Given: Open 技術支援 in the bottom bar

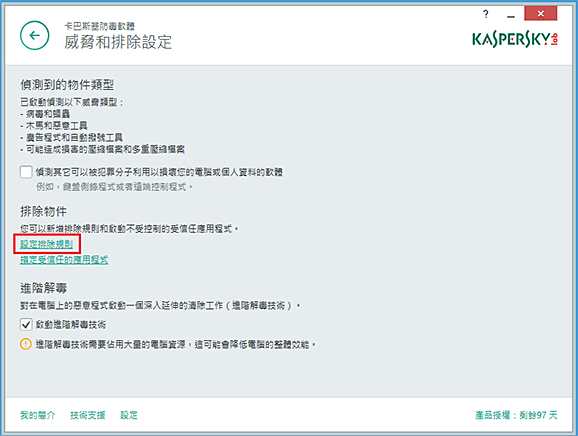Looking at the screenshot, I should click(88, 415).
